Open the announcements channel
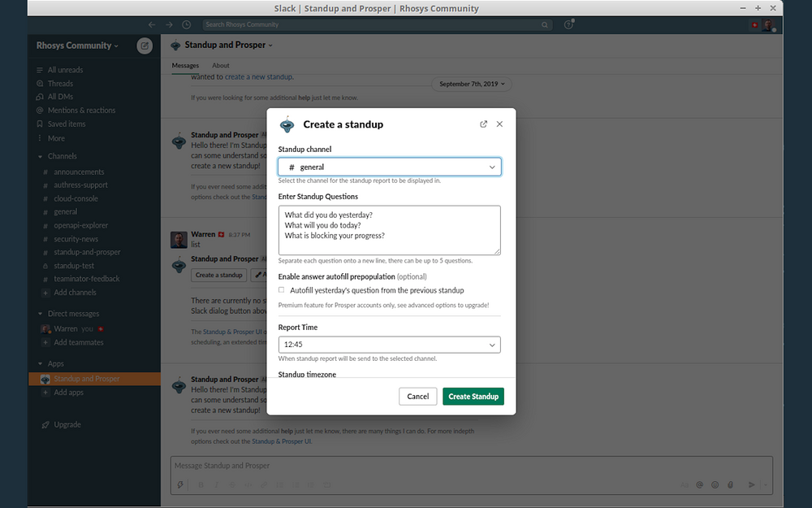Viewport: 812px width, 508px height. (x=79, y=172)
